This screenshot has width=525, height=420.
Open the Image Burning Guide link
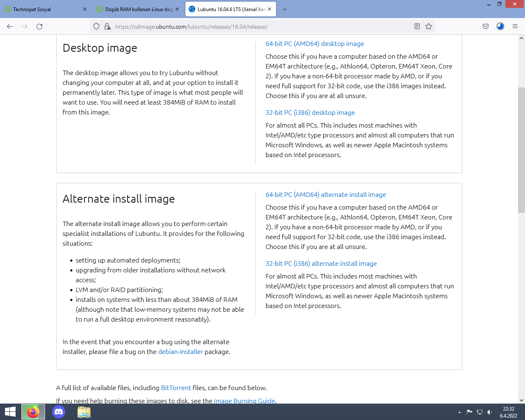pos(244,401)
